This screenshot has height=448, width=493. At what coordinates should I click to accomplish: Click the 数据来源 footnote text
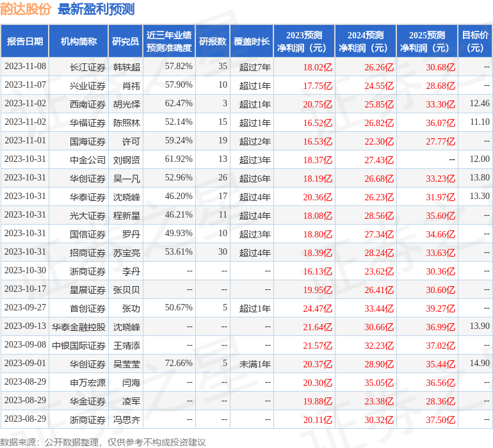[x=103, y=442]
